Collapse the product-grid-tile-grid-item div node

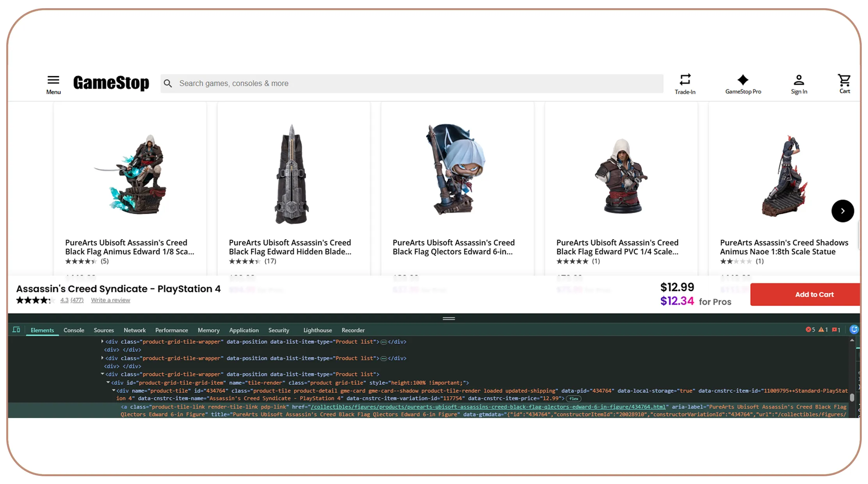click(108, 383)
